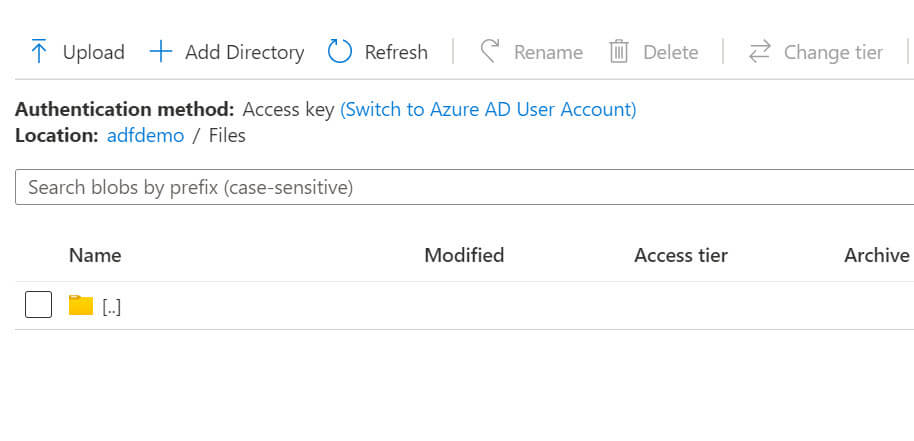Click the Change tier swap arrows icon
Screen dimensions: 914x441
coord(760,52)
